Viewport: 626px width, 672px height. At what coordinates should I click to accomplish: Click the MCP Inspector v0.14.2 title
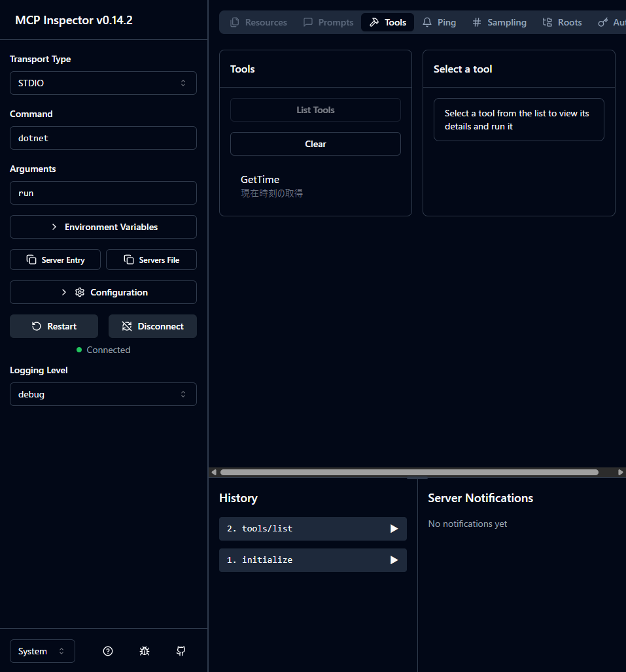pos(74,20)
